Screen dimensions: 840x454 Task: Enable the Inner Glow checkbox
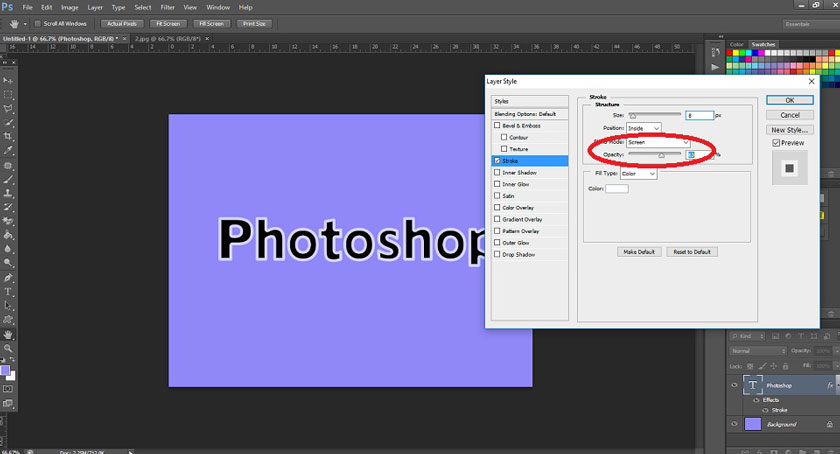[x=497, y=184]
